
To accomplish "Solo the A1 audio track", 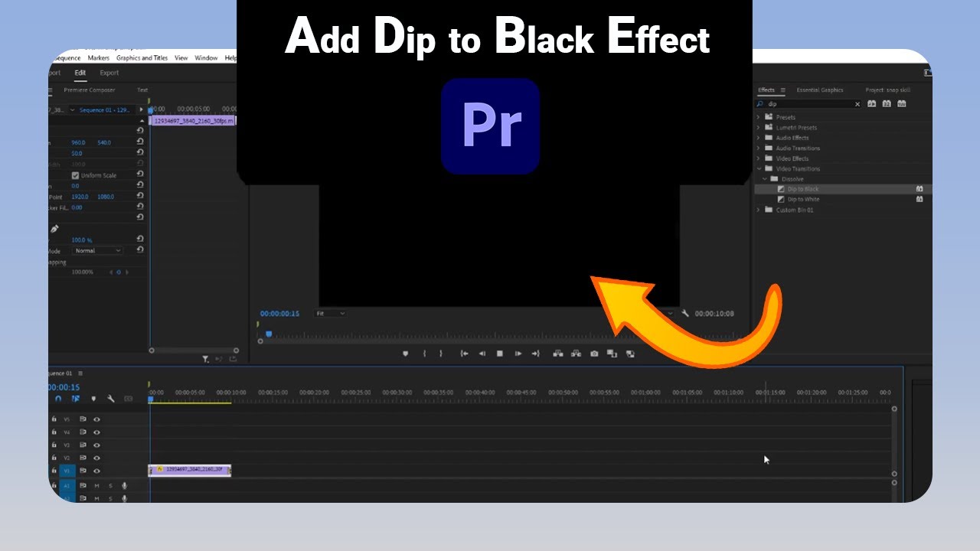I will pyautogui.click(x=110, y=485).
